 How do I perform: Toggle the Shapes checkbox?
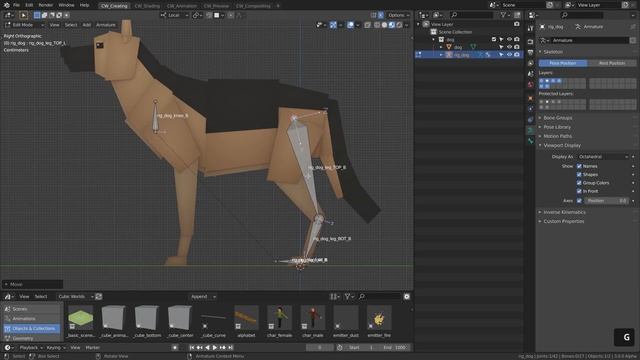(x=579, y=175)
